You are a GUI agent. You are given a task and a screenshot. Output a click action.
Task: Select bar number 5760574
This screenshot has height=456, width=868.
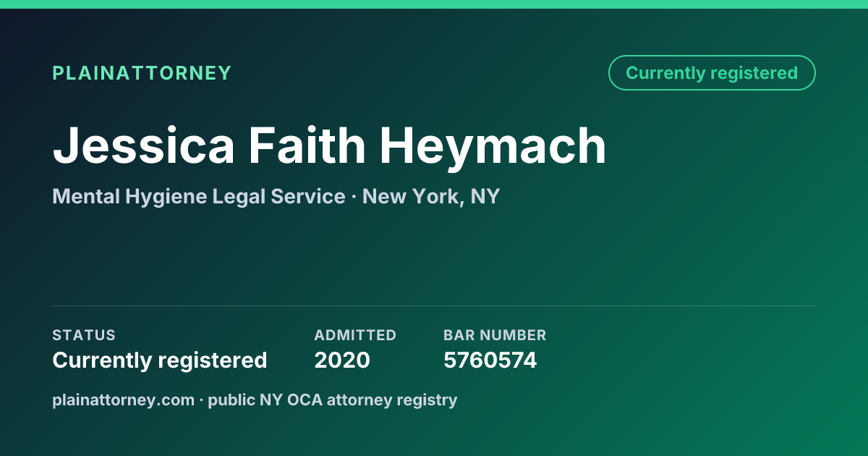tap(490, 360)
